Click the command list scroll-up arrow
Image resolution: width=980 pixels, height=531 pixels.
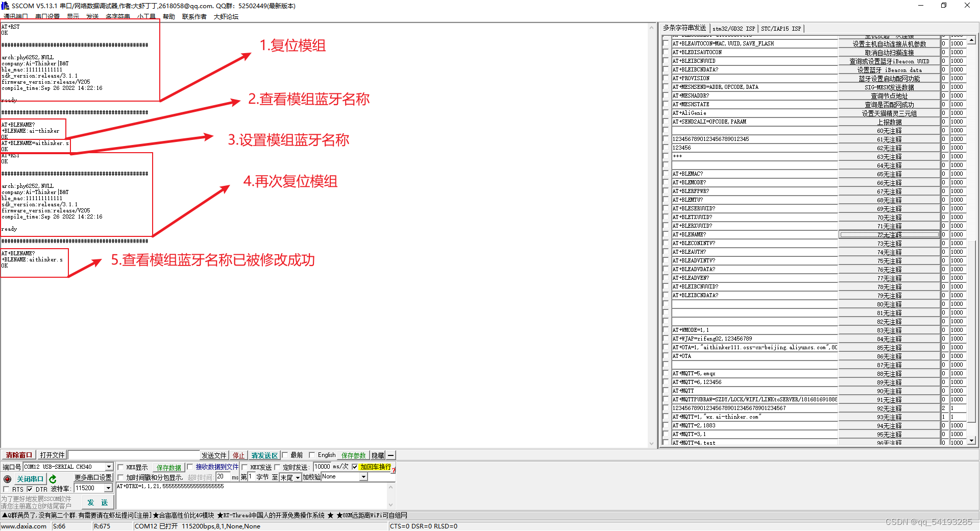coord(971,40)
